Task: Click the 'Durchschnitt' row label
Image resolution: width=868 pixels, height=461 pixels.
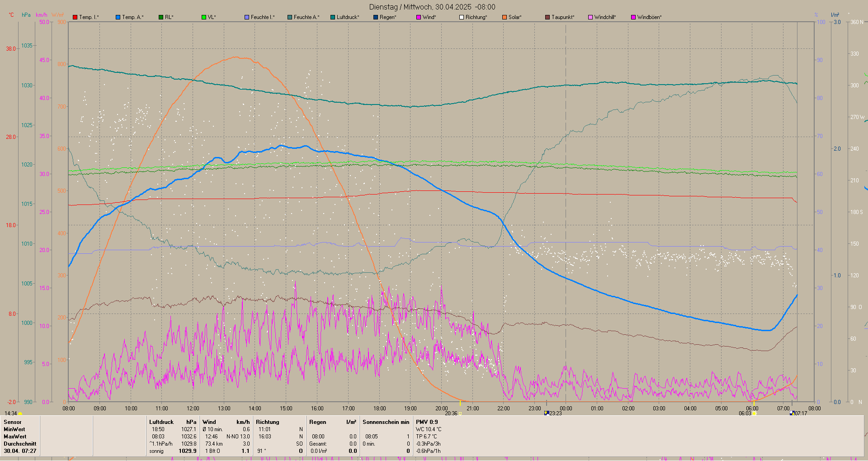Action: [x=20, y=444]
